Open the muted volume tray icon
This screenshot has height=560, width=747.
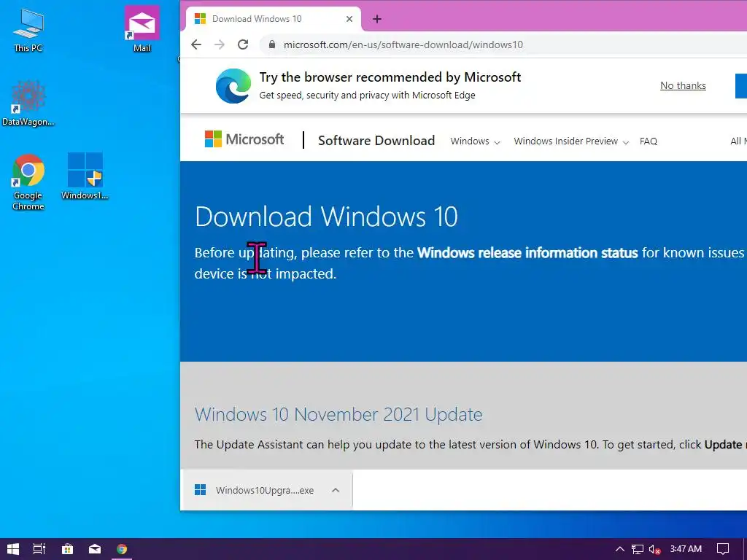pos(654,549)
